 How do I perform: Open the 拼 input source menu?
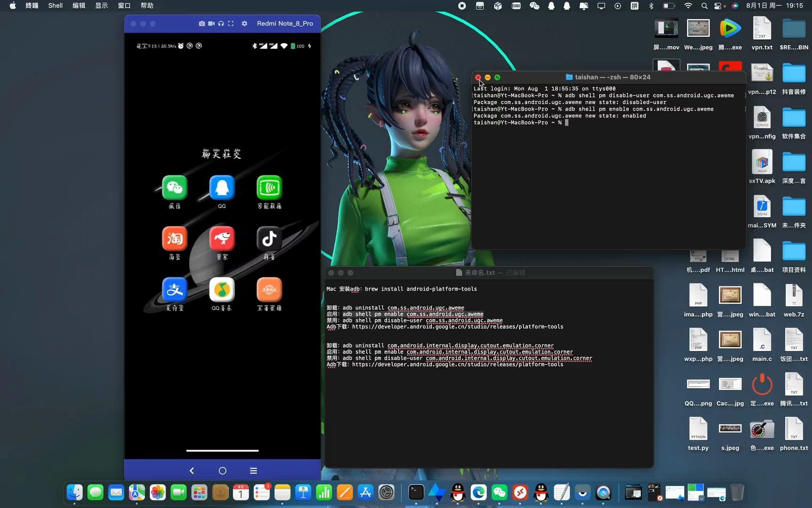[x=634, y=6]
